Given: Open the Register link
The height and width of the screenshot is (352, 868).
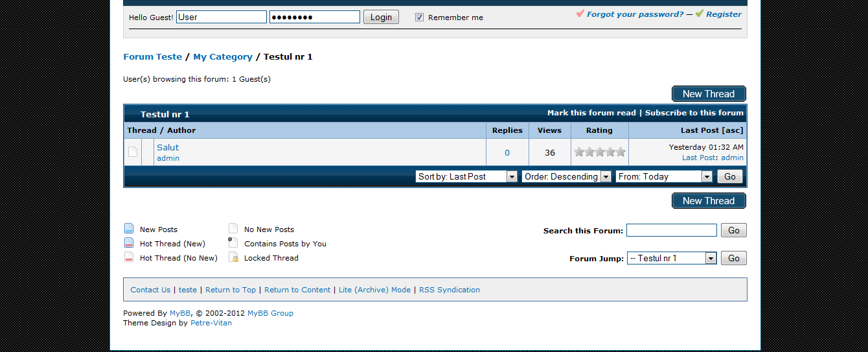Looking at the screenshot, I should [724, 14].
